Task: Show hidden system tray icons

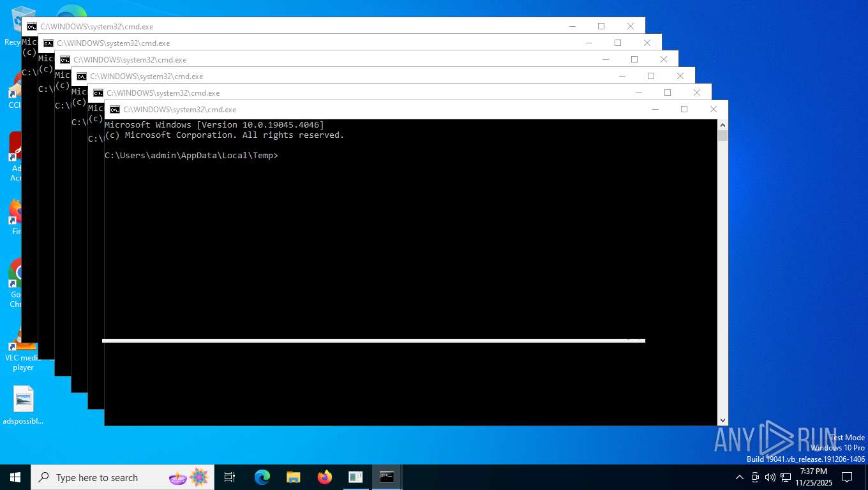Action: pos(740,477)
